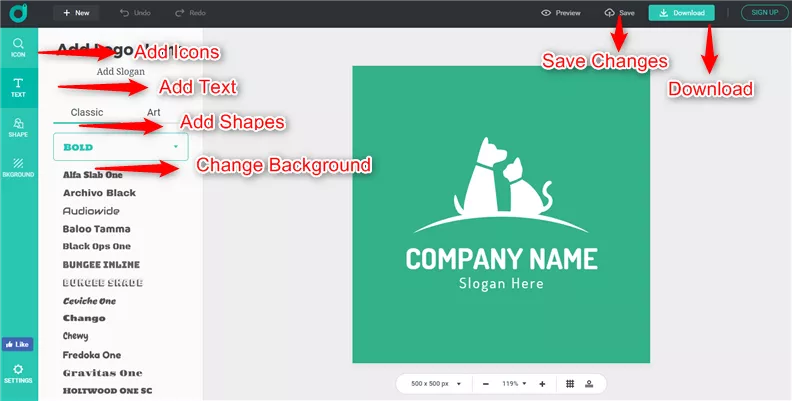Toggle the canvas grid icon

pyautogui.click(x=570, y=384)
